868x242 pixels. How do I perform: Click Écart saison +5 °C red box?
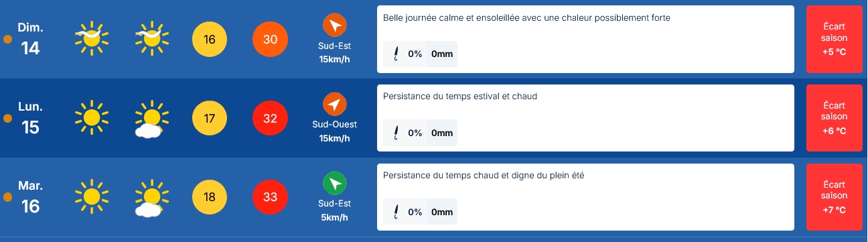click(x=834, y=39)
